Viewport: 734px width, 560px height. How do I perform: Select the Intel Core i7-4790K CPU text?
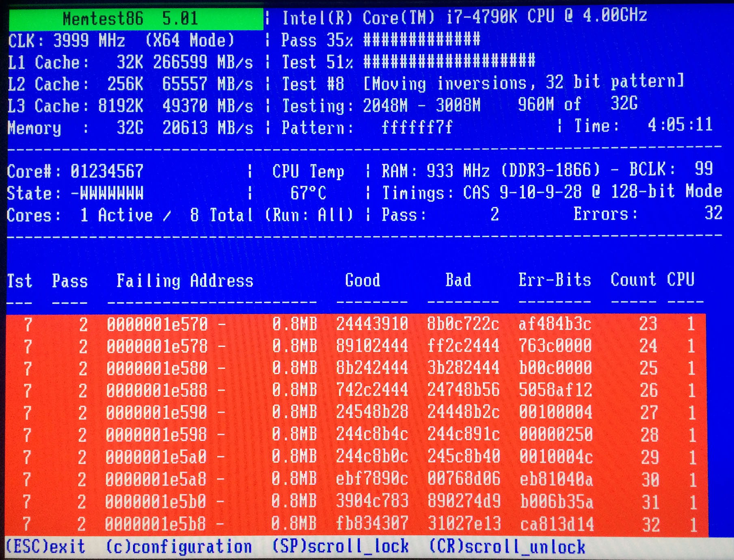tap(464, 17)
